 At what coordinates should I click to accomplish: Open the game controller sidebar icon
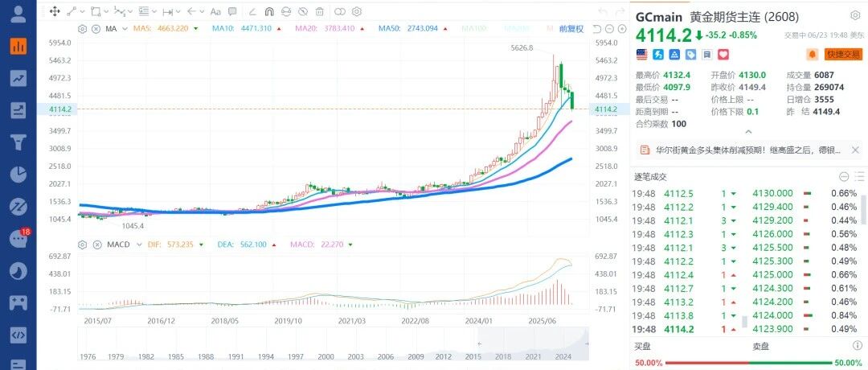coord(18,303)
